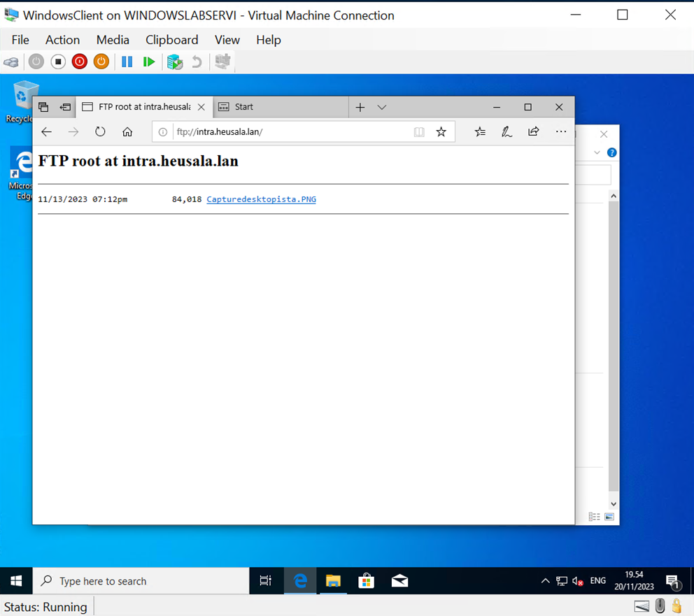Show hidden icons in the system tray
Screen dimensions: 694x616
(545, 581)
